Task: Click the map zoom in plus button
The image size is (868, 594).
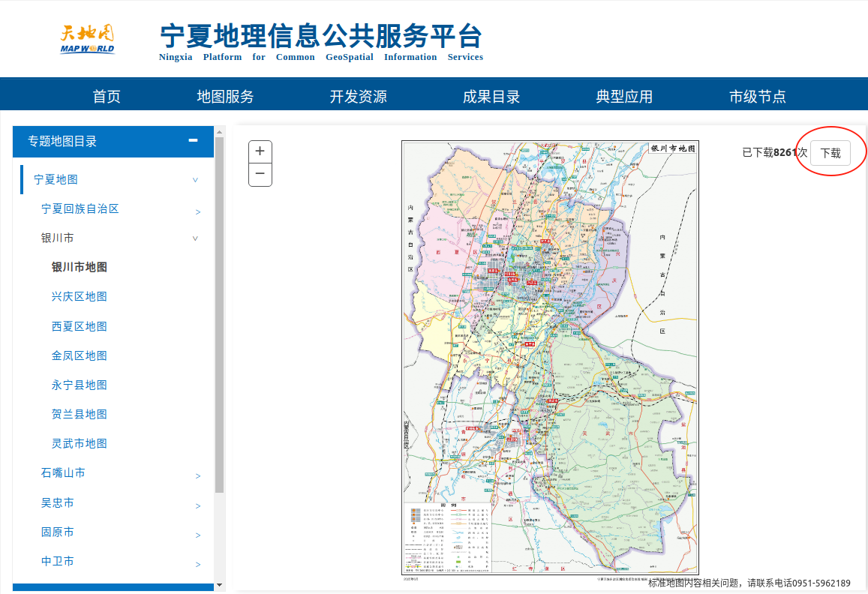Action: [260, 151]
